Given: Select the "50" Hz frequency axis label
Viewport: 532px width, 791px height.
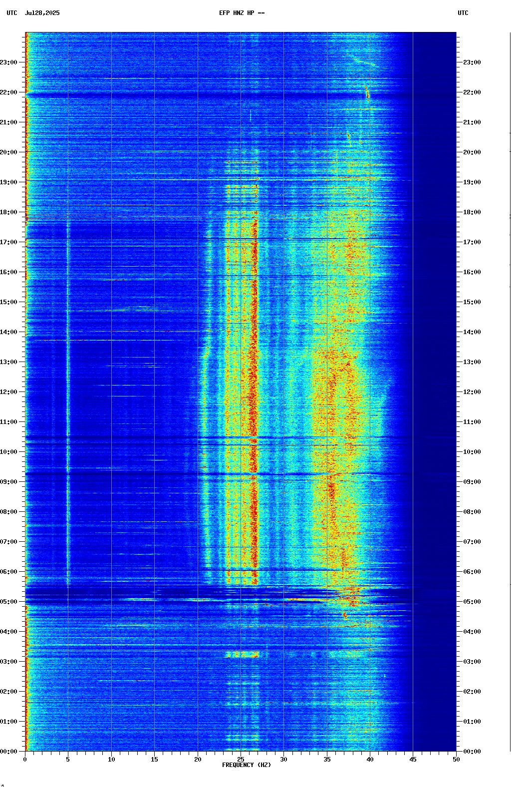Looking at the screenshot, I should pos(456,760).
